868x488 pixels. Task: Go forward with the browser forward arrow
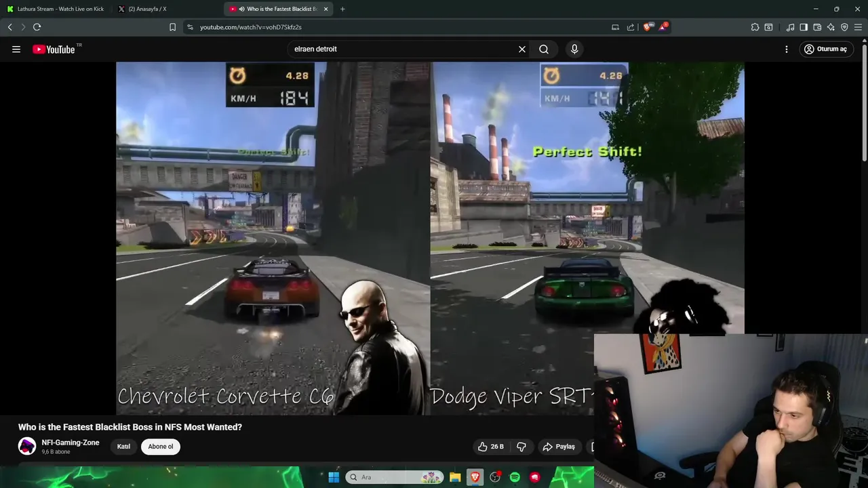(22, 27)
